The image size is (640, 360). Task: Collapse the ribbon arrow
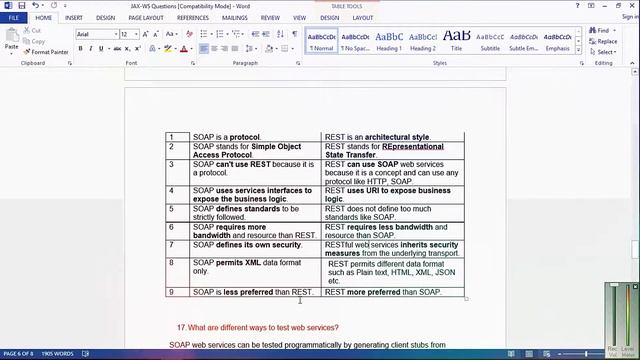[632, 63]
